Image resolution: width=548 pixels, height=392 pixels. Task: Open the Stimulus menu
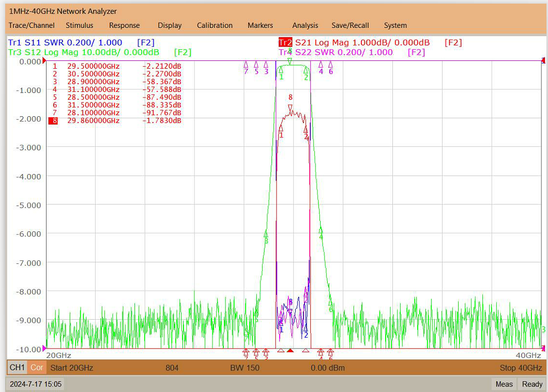(x=79, y=25)
